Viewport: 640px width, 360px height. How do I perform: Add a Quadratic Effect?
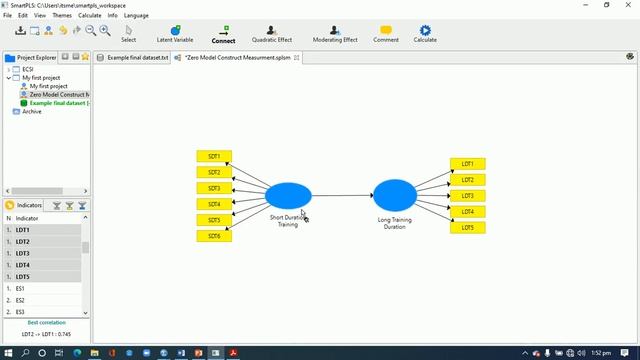tap(272, 34)
